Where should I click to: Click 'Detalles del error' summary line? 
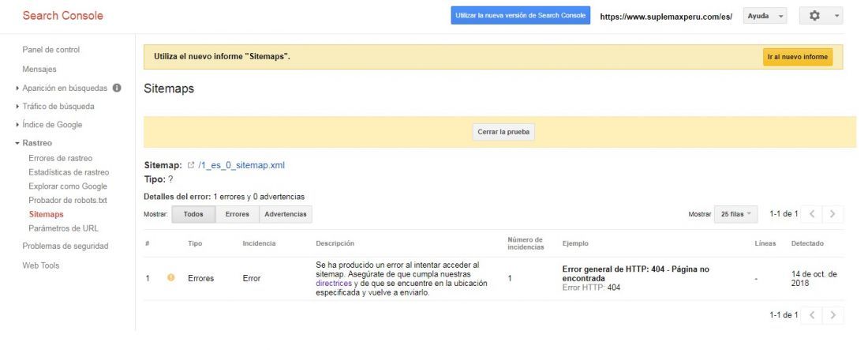coord(224,197)
